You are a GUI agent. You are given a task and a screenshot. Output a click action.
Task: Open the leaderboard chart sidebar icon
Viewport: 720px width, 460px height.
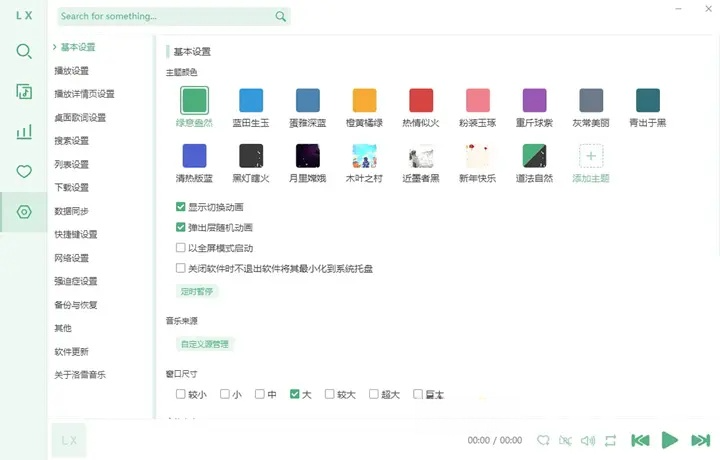tap(24, 132)
